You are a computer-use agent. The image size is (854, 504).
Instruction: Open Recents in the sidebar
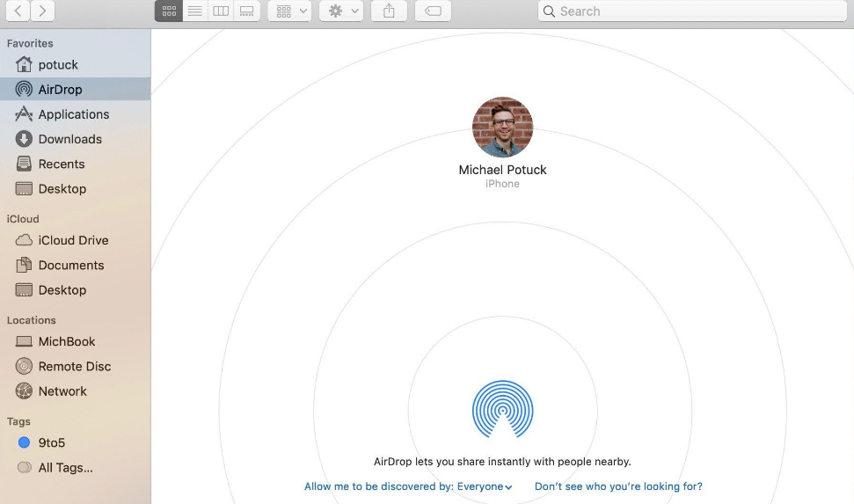pyautogui.click(x=75, y=164)
